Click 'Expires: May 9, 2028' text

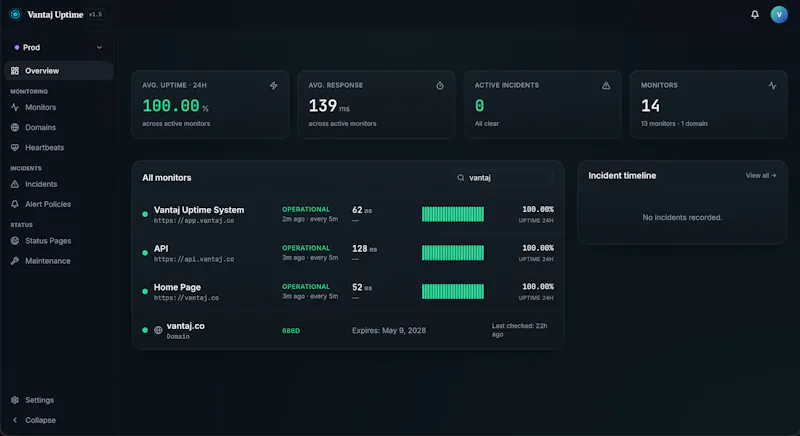coord(389,330)
